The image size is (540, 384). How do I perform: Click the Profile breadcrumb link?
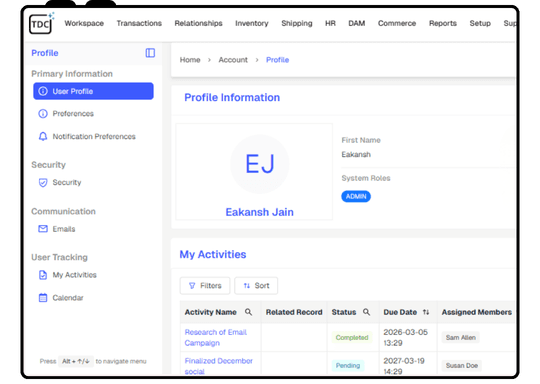point(278,60)
